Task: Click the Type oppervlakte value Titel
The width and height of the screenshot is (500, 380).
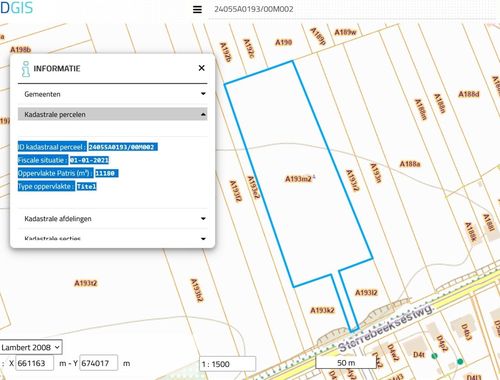Action: 87,186
